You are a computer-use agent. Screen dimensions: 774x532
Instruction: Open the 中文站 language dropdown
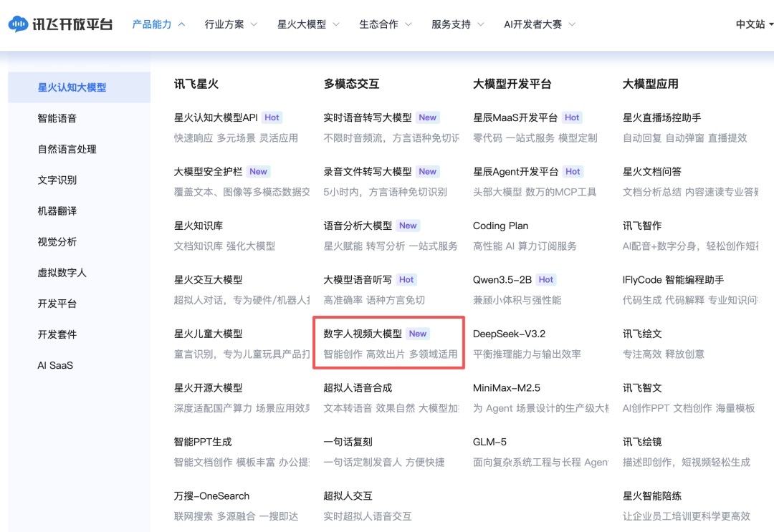coord(754,24)
